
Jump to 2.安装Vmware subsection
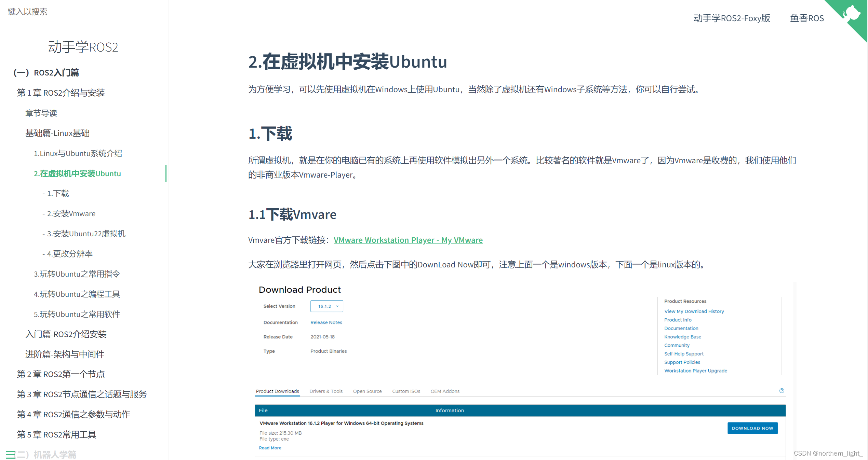pyautogui.click(x=71, y=213)
